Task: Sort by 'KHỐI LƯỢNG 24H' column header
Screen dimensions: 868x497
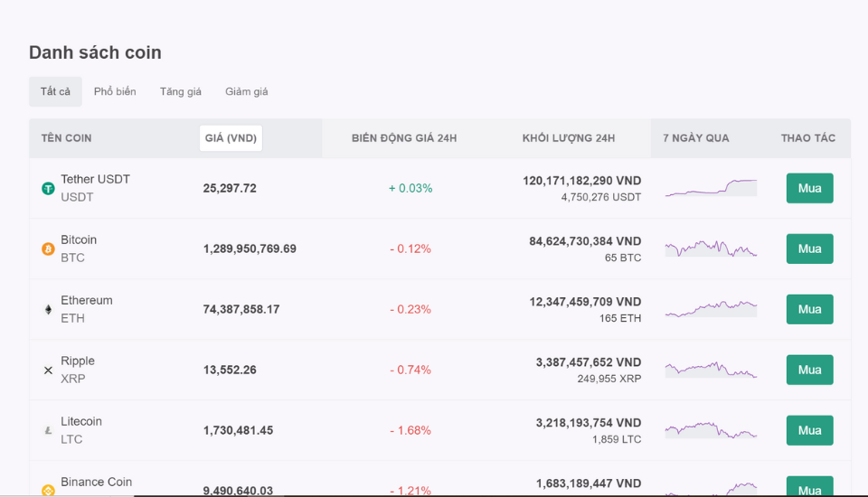Action: click(569, 138)
